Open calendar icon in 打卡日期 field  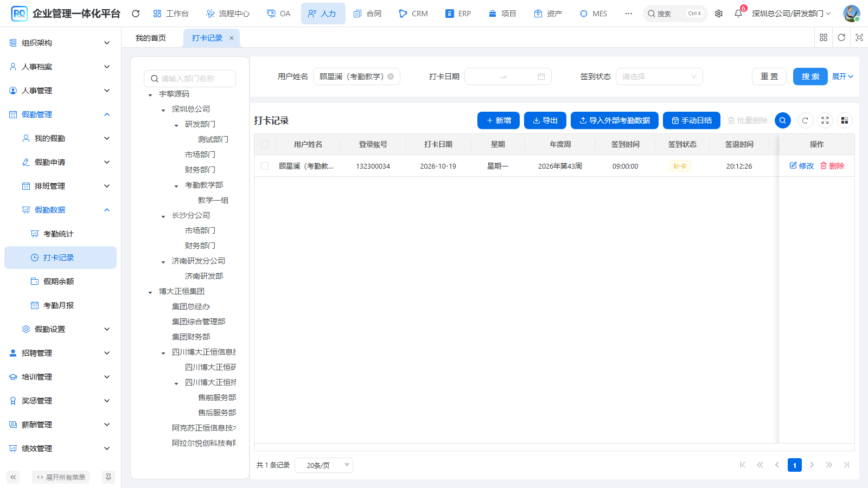pos(541,76)
